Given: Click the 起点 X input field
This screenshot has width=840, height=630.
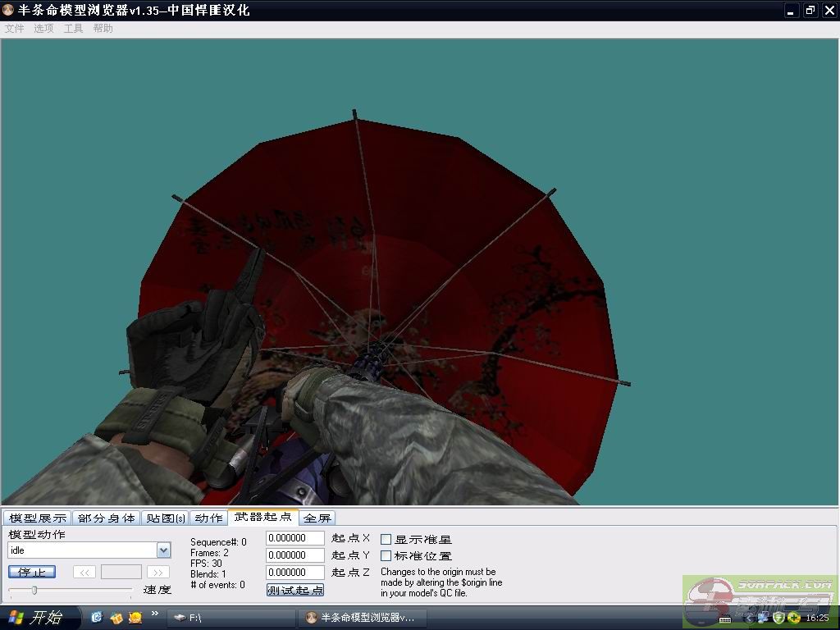Looking at the screenshot, I should (294, 538).
